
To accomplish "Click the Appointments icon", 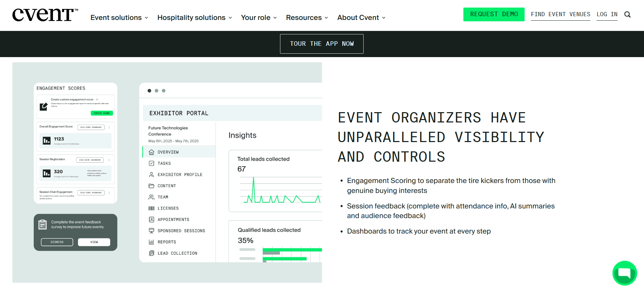I will pyautogui.click(x=151, y=219).
